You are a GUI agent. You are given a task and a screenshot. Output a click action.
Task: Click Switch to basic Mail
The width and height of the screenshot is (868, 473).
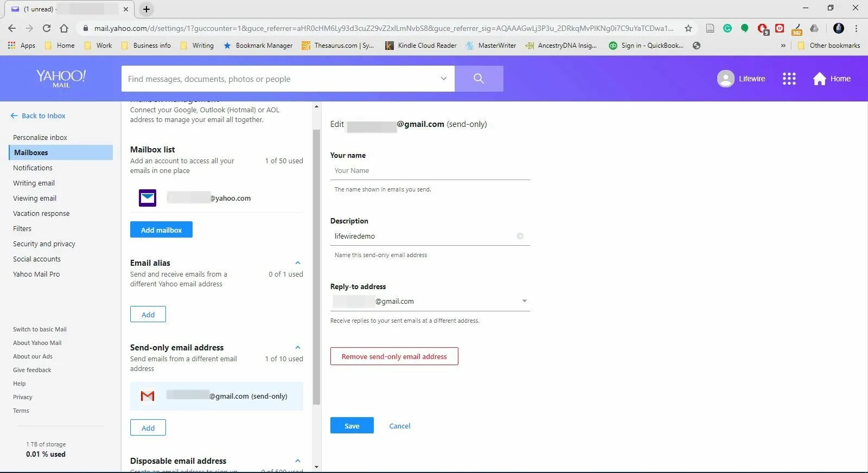click(40, 329)
